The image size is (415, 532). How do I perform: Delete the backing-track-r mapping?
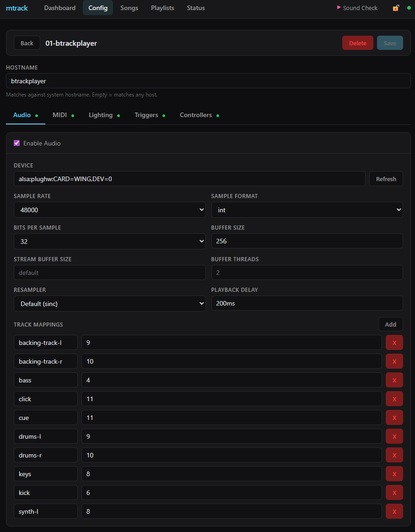tap(394, 361)
